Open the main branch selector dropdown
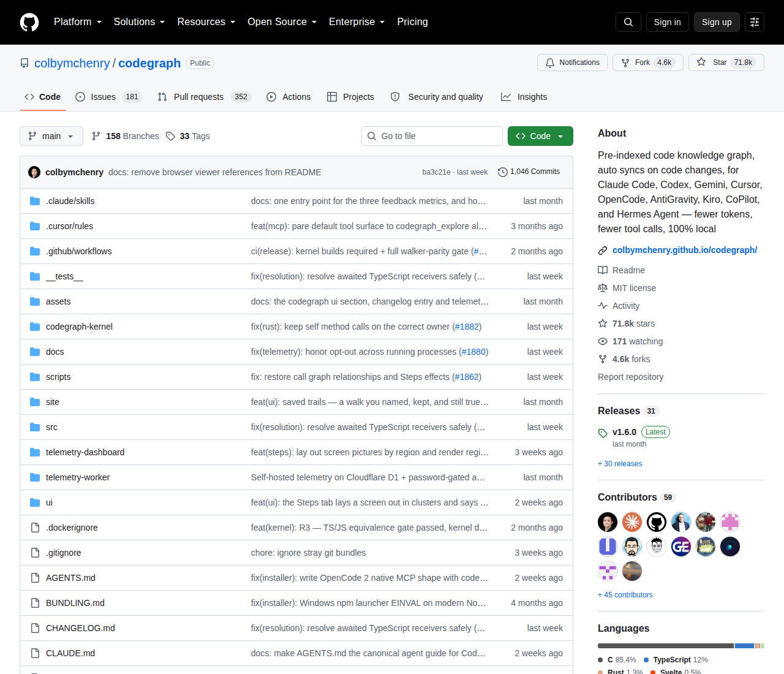The height and width of the screenshot is (674, 784). 51,136
